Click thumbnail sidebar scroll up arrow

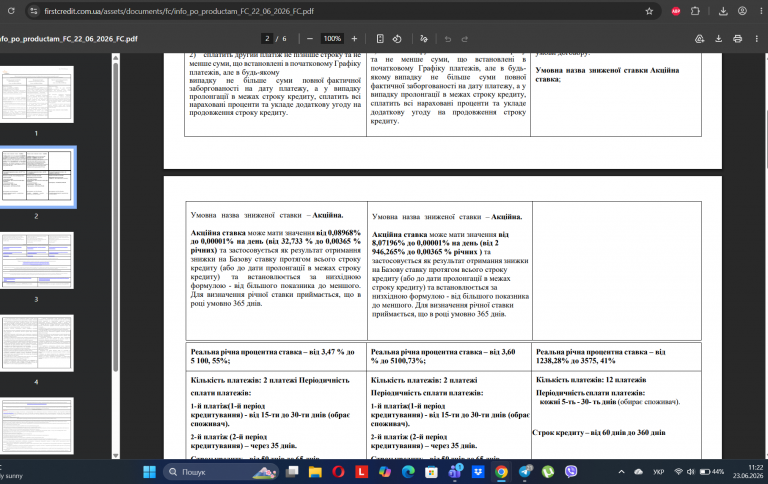[x=116, y=58]
